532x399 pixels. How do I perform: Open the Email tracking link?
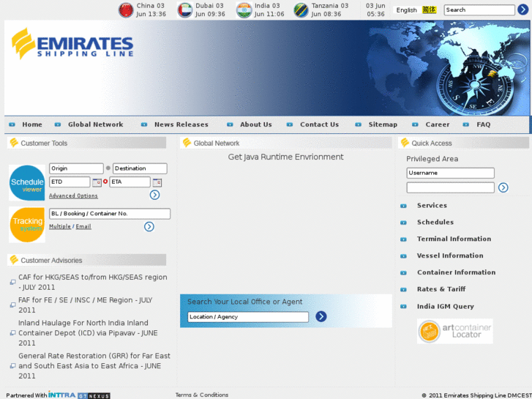(83, 226)
